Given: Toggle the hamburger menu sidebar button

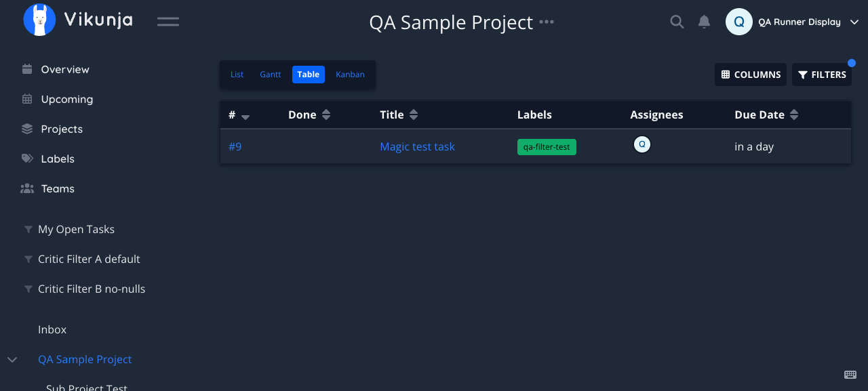Looking at the screenshot, I should click(x=168, y=22).
